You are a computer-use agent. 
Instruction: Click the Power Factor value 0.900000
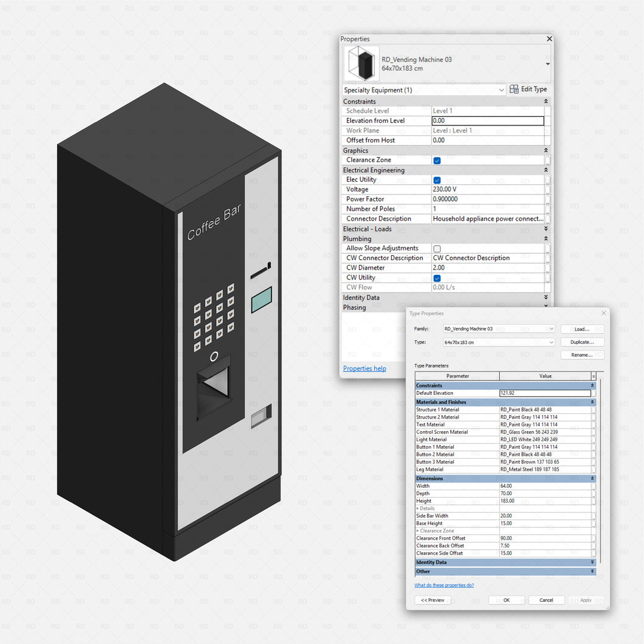click(x=488, y=199)
